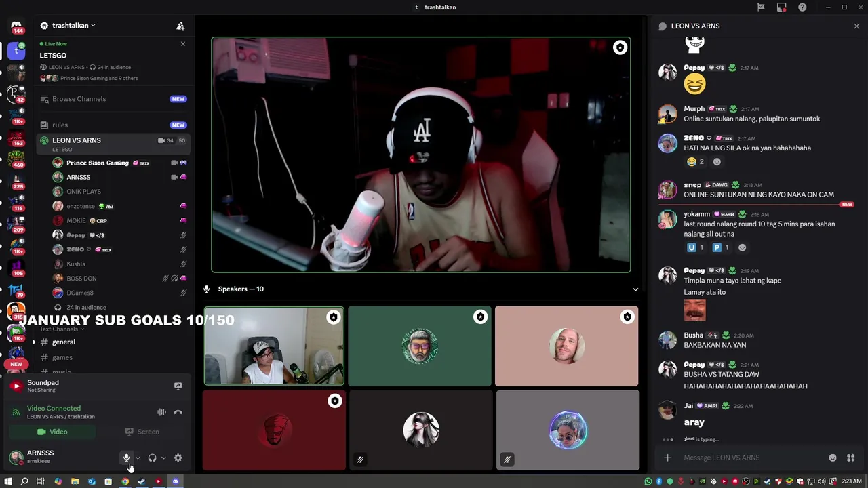Open attachment plus button in chat

pos(667,457)
